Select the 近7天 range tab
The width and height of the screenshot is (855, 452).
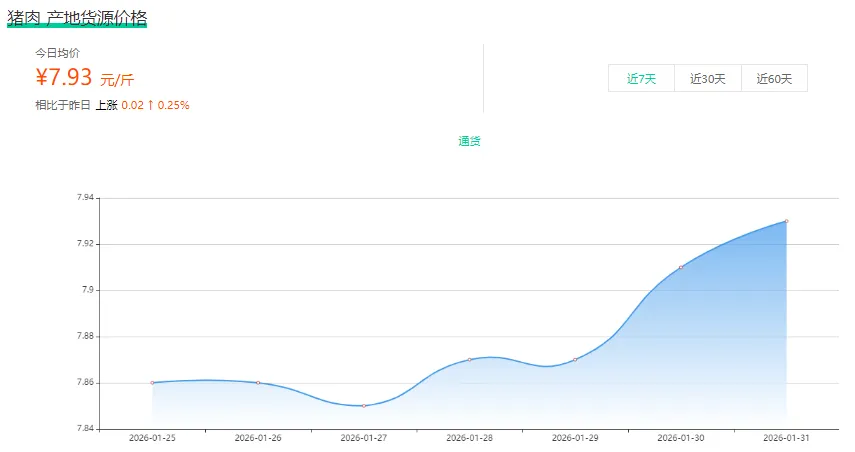[x=641, y=79]
